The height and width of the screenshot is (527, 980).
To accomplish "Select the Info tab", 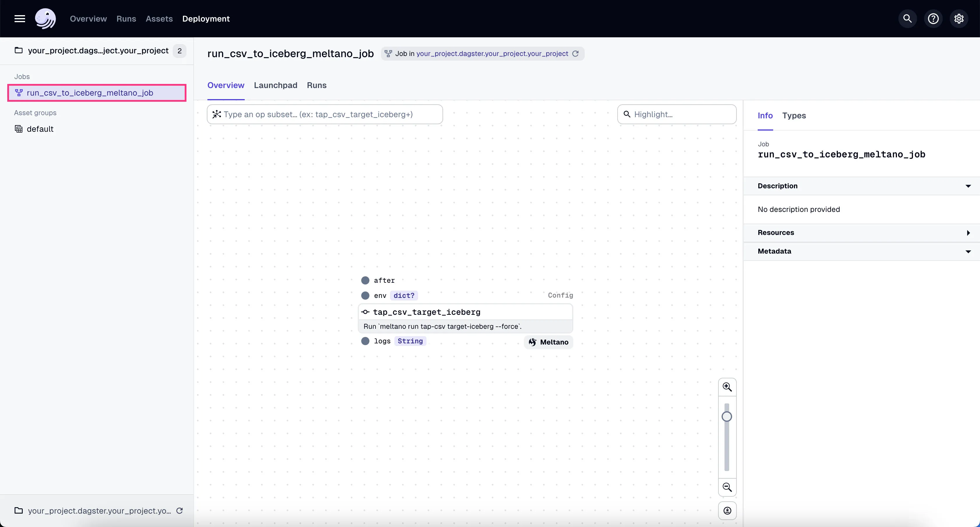I will [765, 115].
